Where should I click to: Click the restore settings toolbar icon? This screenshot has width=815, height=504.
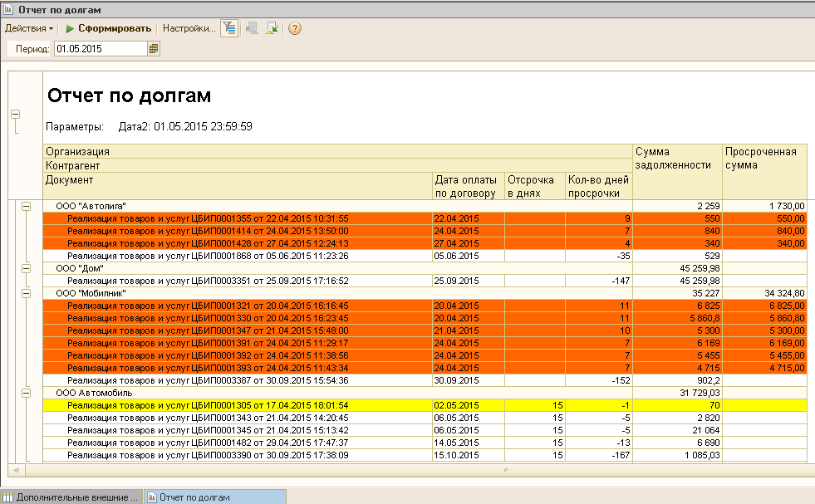(252, 28)
